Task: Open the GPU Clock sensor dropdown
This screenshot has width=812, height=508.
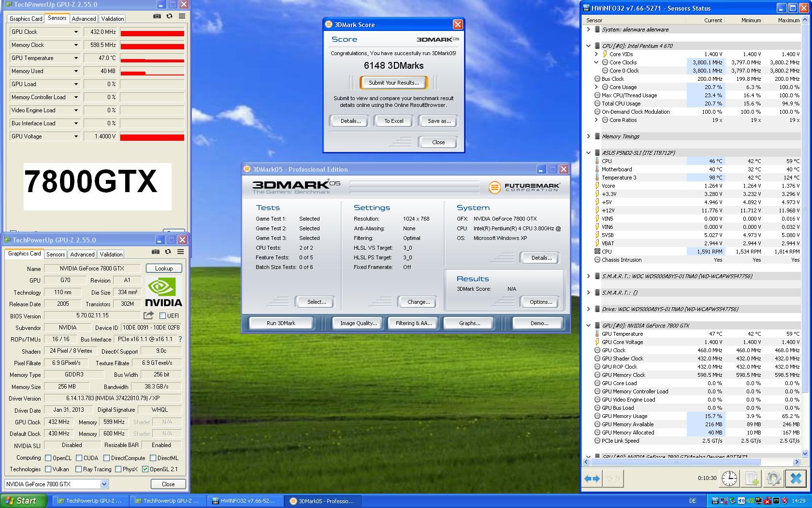Action: [x=76, y=32]
